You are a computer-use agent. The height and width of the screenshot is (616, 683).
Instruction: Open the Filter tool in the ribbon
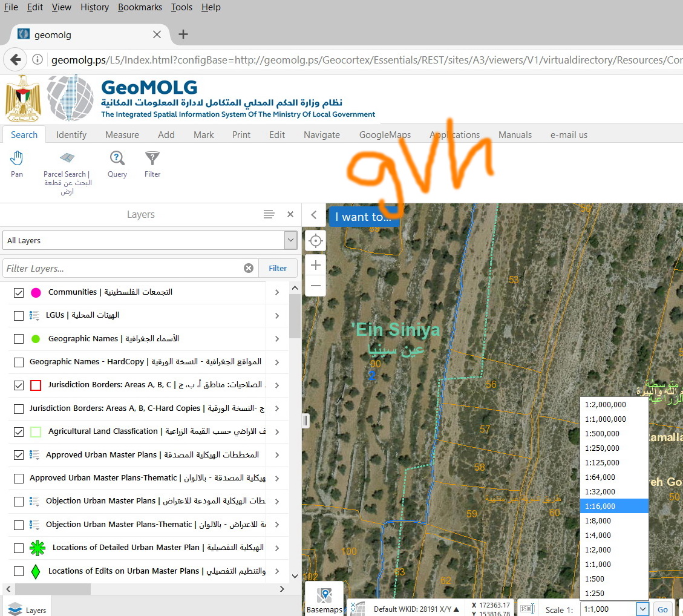pos(152,164)
